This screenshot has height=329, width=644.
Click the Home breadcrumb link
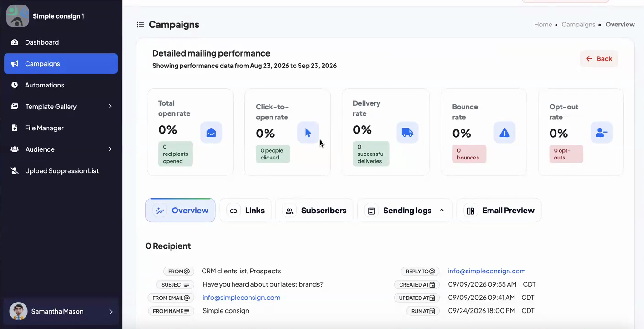543,25
